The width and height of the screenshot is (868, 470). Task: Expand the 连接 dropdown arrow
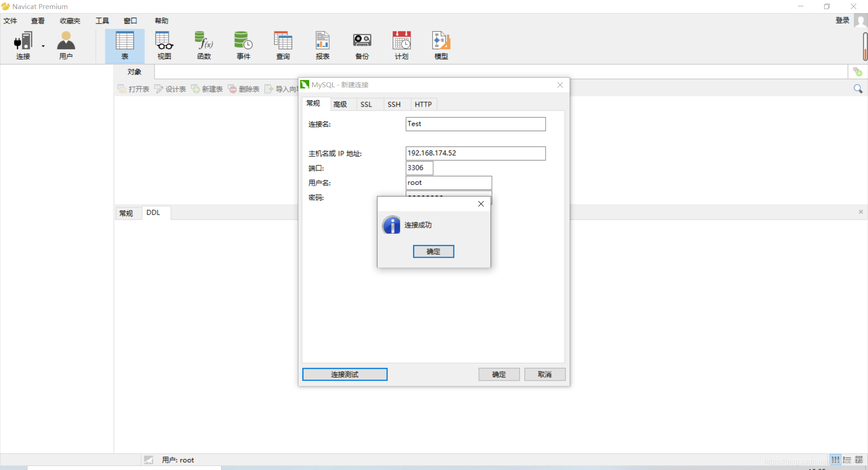point(43,46)
